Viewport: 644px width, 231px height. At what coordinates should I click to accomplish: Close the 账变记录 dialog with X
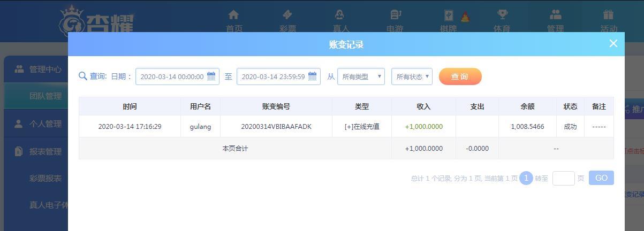click(x=613, y=44)
